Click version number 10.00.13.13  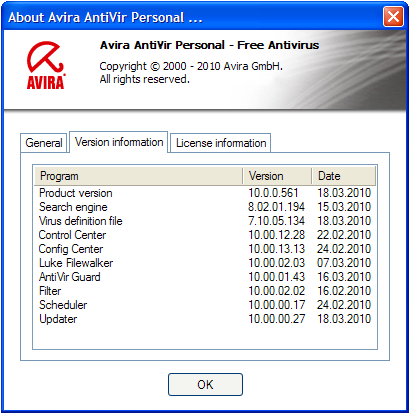(x=277, y=249)
